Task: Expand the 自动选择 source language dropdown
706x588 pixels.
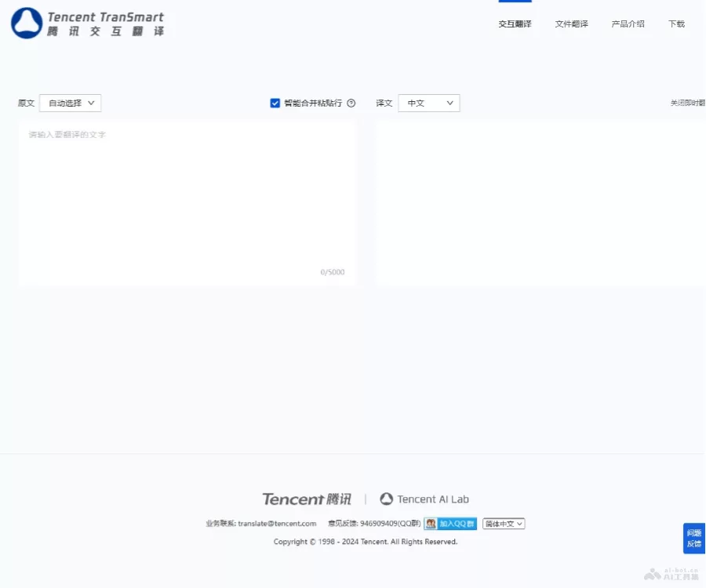Action: [x=71, y=103]
